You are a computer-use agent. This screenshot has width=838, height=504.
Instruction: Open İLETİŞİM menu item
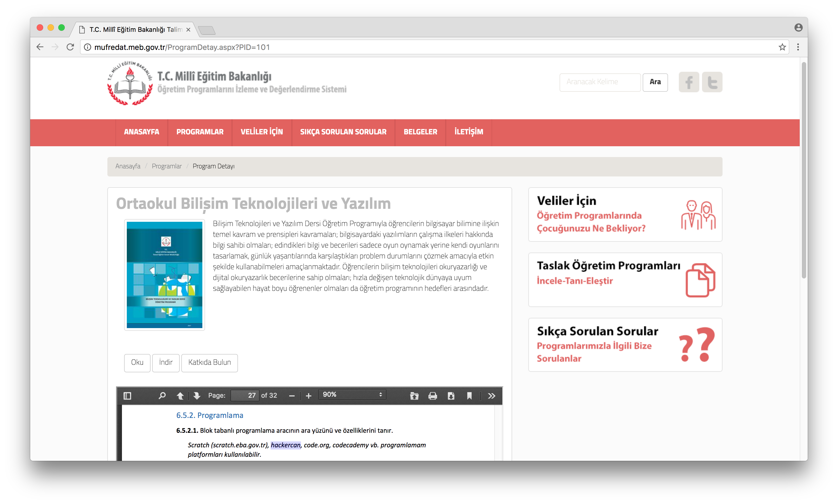[x=469, y=132]
